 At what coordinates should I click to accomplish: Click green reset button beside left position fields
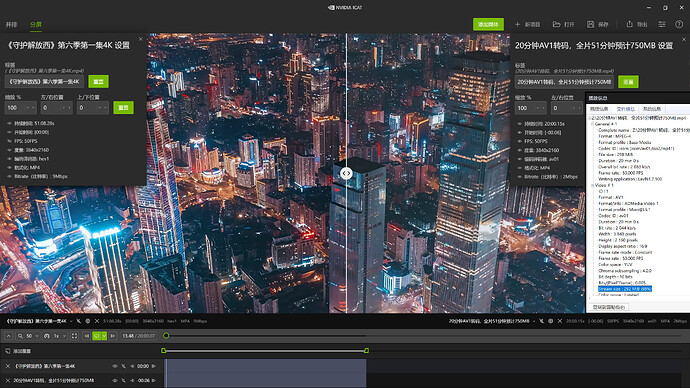(x=123, y=108)
